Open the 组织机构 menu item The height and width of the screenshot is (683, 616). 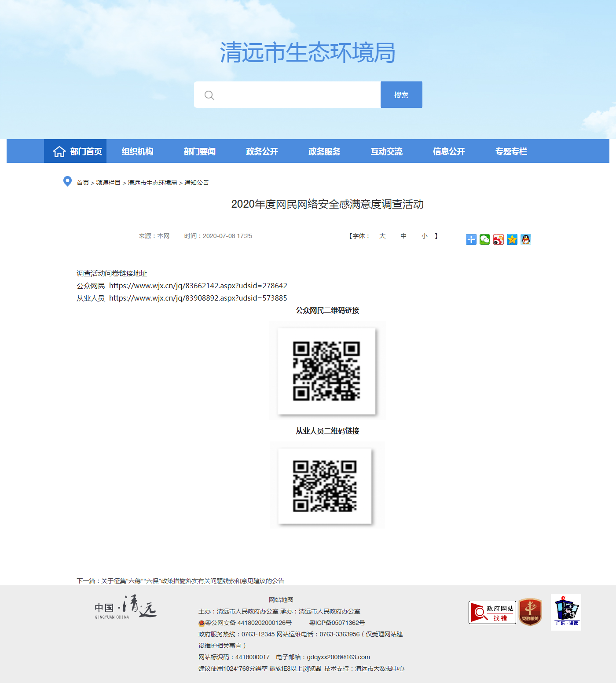(137, 151)
